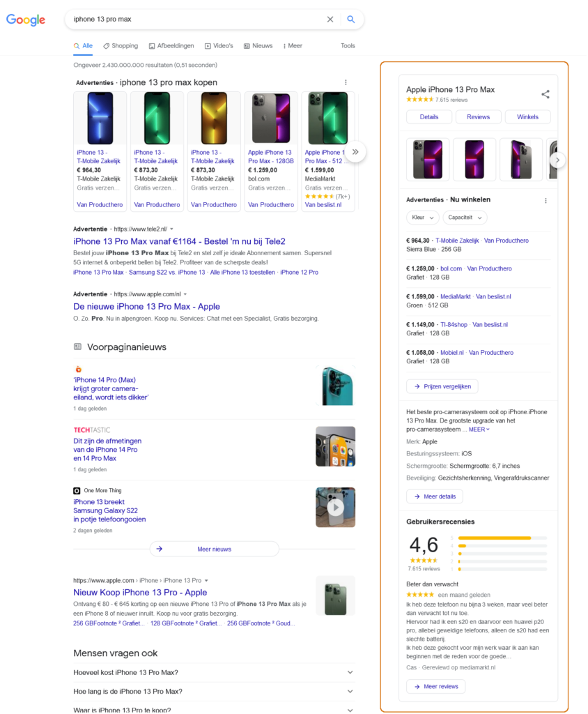The image size is (588, 714).
Task: Click the One More Thing source icon
Action: pyautogui.click(x=77, y=490)
